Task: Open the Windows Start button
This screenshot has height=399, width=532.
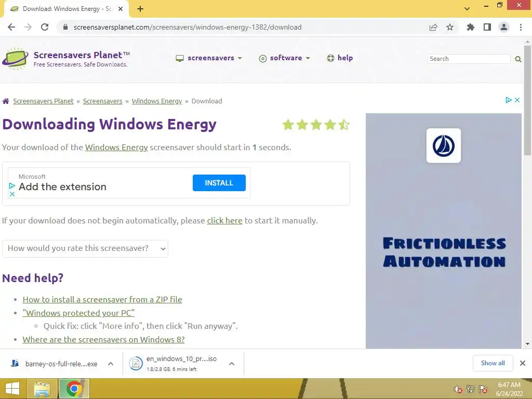Action: pos(12,389)
